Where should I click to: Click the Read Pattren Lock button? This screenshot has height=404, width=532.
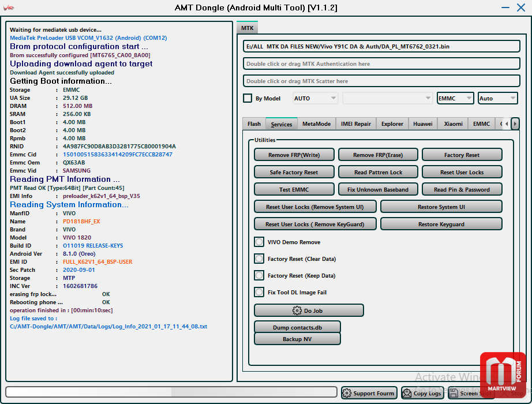[x=378, y=172]
